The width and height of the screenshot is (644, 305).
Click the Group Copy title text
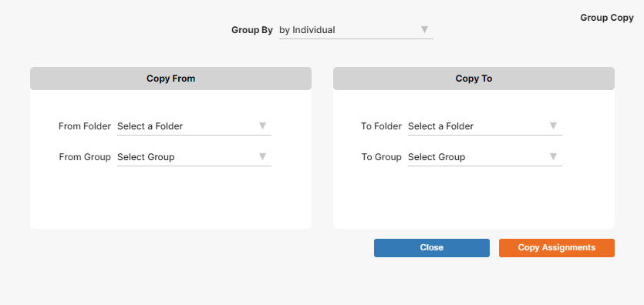coord(607,18)
